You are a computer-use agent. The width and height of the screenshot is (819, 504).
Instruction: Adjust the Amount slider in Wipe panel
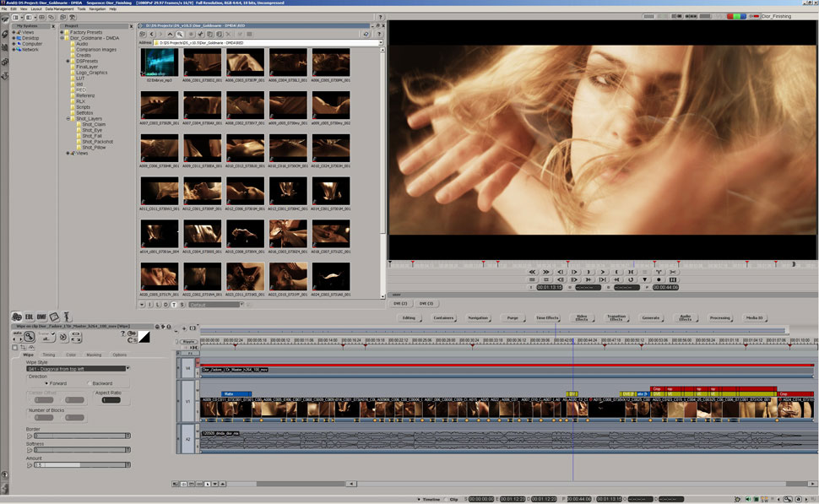click(x=80, y=464)
